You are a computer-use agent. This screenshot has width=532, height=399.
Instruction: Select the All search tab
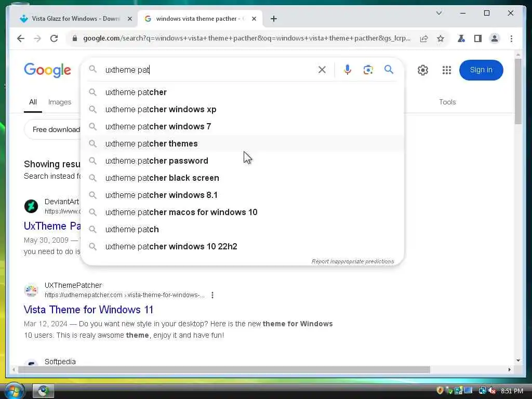(x=33, y=102)
